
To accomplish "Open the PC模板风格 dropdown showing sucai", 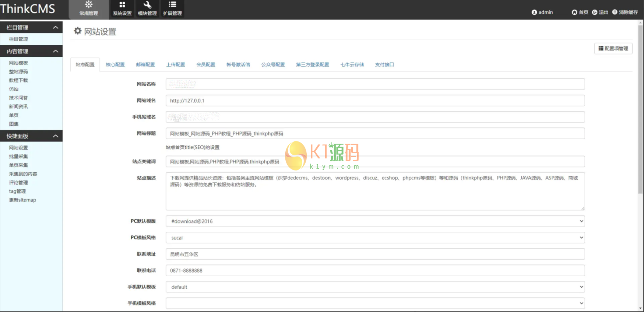I will point(375,238).
